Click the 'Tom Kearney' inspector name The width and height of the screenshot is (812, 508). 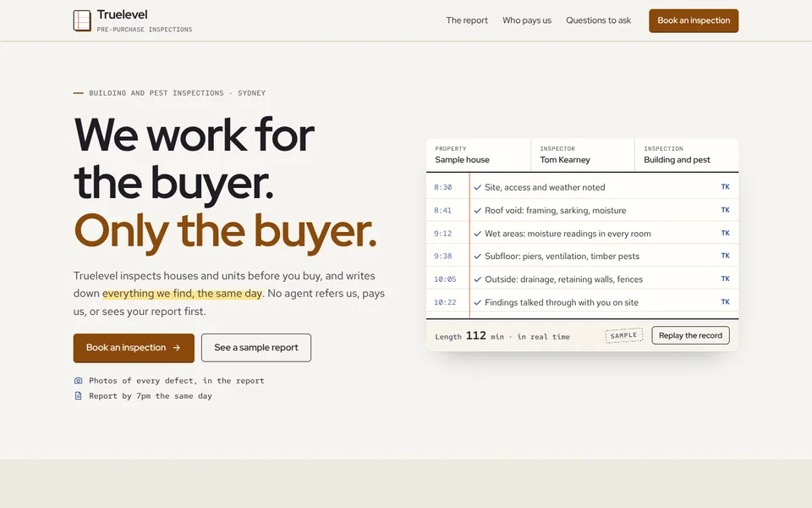point(565,160)
